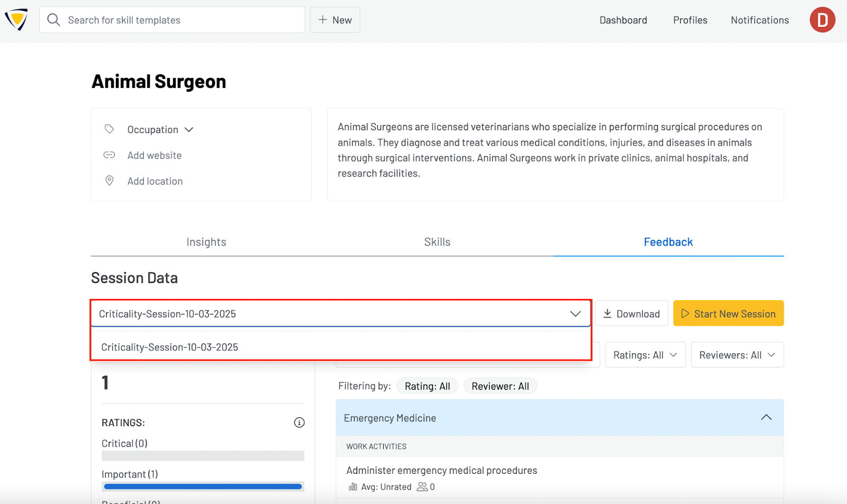
Task: Click the Important rating progress bar
Action: point(202,486)
